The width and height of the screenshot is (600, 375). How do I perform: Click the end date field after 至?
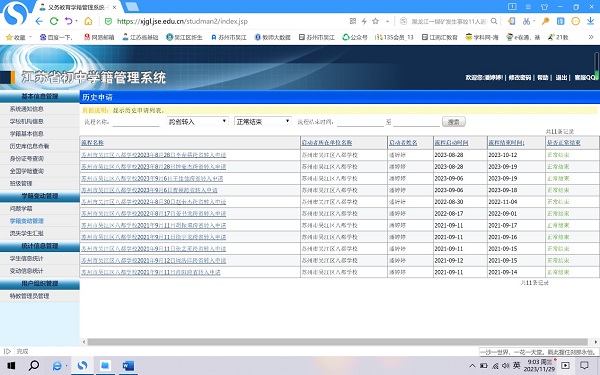coord(416,122)
